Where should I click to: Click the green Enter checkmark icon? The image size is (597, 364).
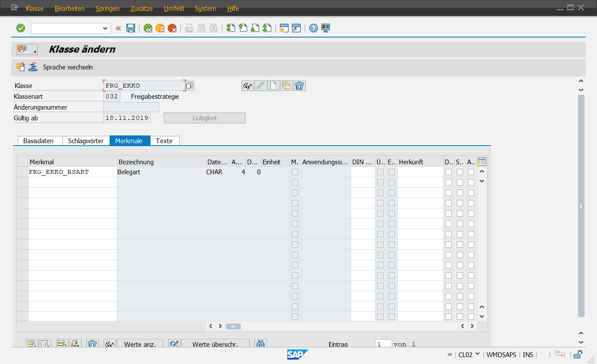click(x=21, y=28)
